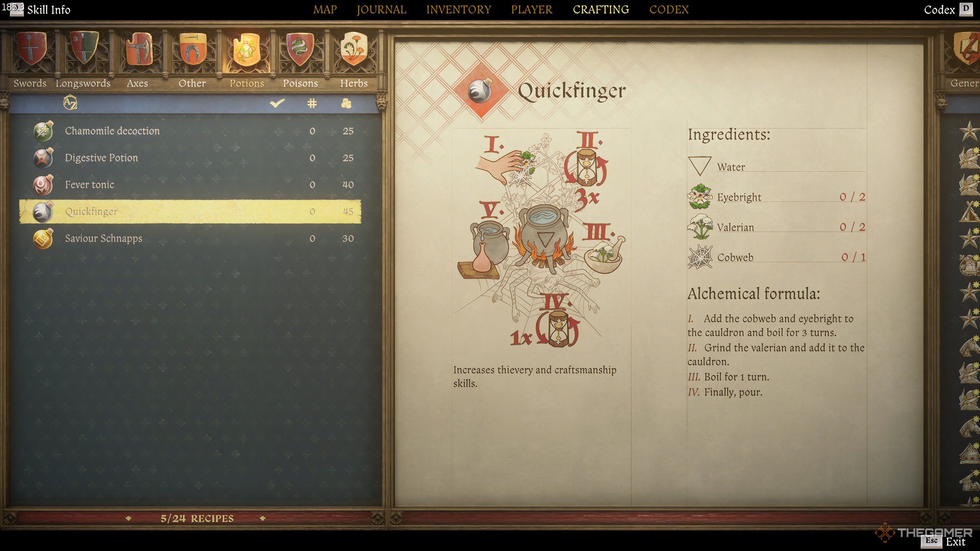Open the MAP navigation tab
This screenshot has width=980, height=551.
coord(325,10)
